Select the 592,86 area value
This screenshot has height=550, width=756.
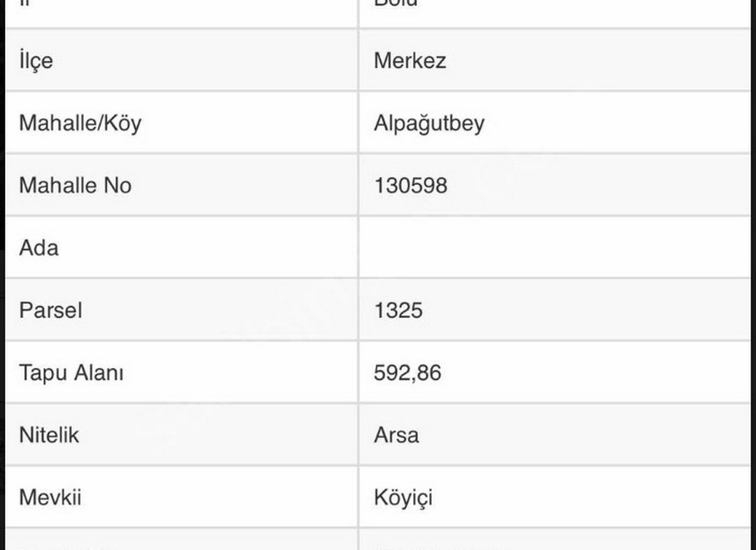(407, 373)
